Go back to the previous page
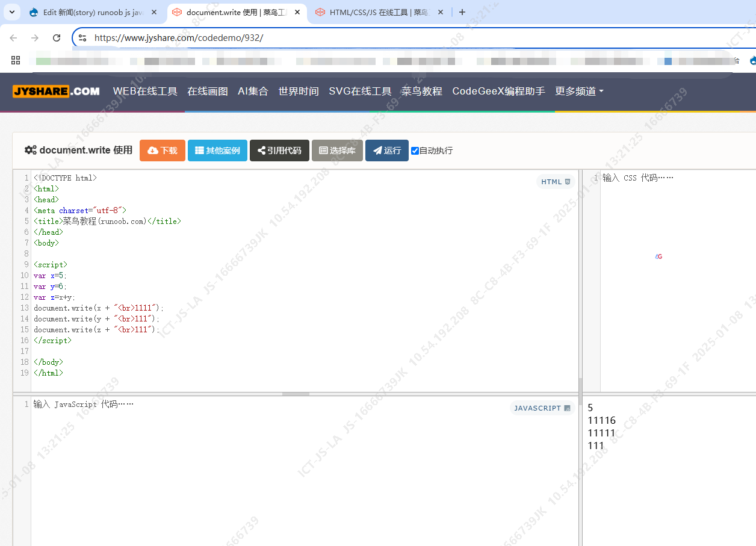756x546 pixels. pyautogui.click(x=13, y=38)
